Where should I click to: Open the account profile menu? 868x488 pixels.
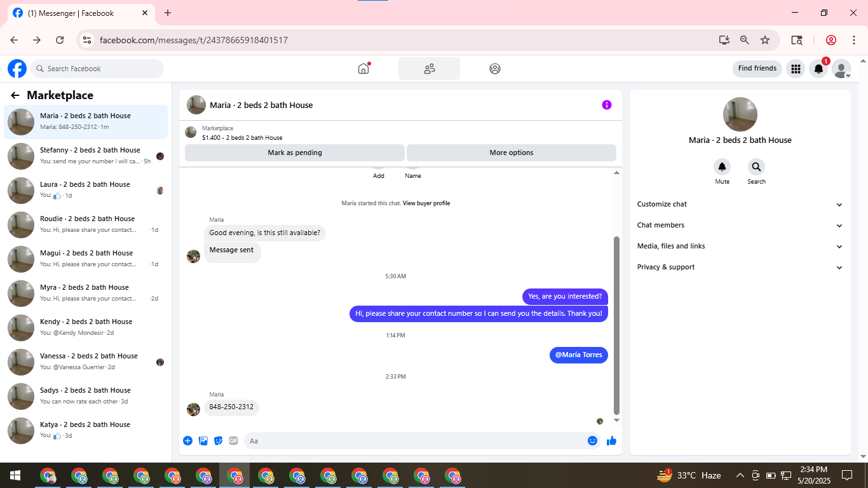click(841, 69)
